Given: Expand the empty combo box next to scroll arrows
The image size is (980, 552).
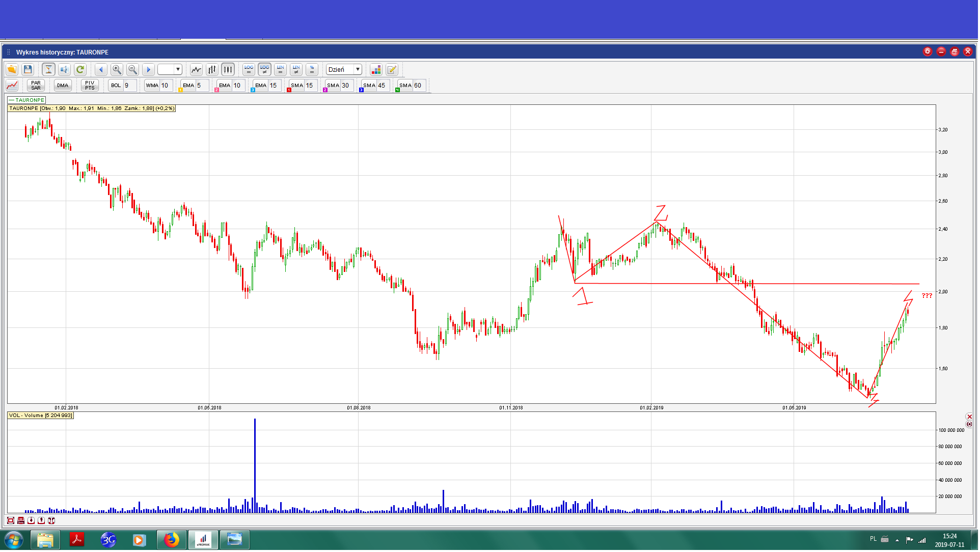Looking at the screenshot, I should pyautogui.click(x=178, y=70).
